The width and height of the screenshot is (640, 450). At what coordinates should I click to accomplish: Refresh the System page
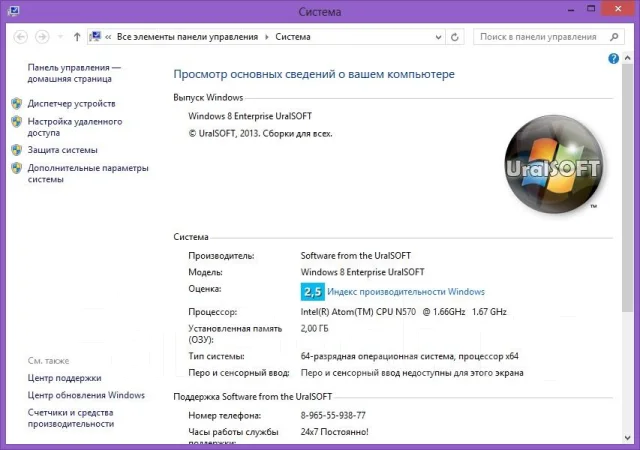455,37
